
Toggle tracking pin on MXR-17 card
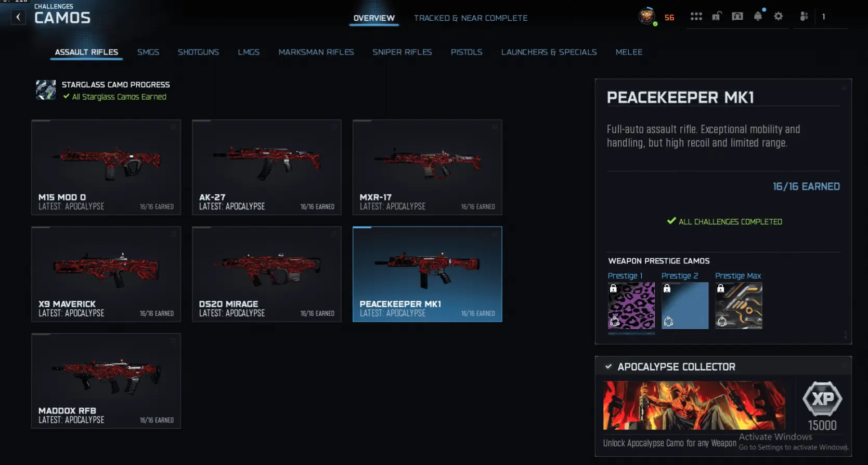tap(495, 127)
